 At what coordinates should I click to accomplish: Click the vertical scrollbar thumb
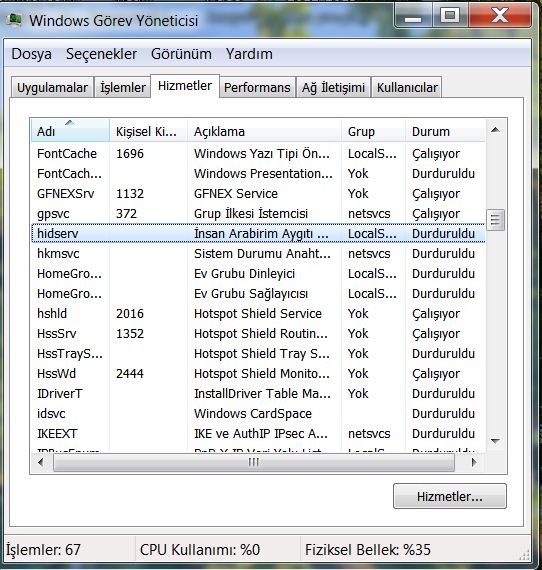tap(495, 220)
